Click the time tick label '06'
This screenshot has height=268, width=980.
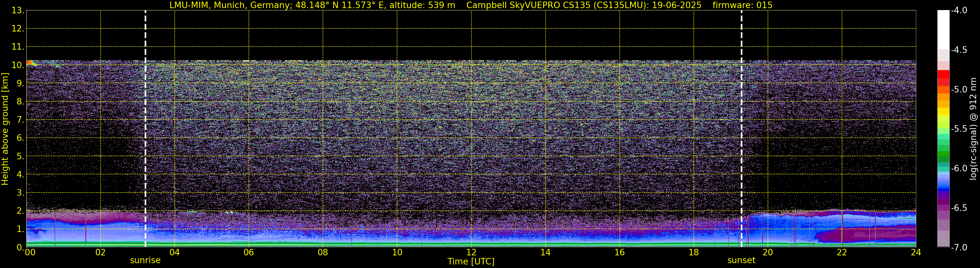[248, 252]
